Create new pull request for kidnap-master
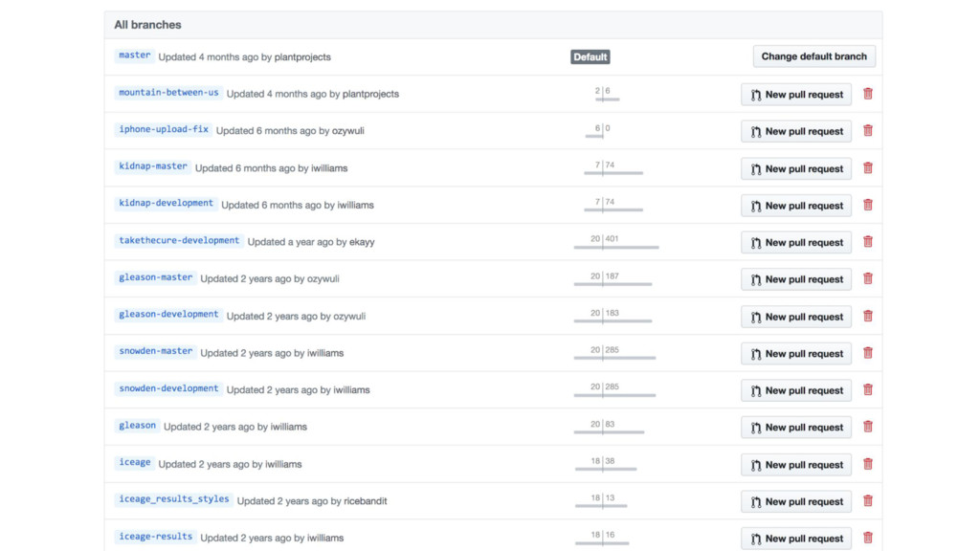Image resolution: width=980 pixels, height=551 pixels. 796,168
